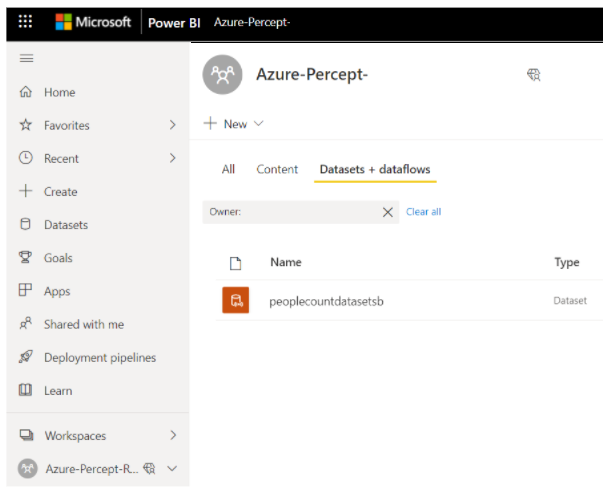Viewport: 610px width, 495px height.
Task: Click the Clear all link
Action: tap(423, 212)
